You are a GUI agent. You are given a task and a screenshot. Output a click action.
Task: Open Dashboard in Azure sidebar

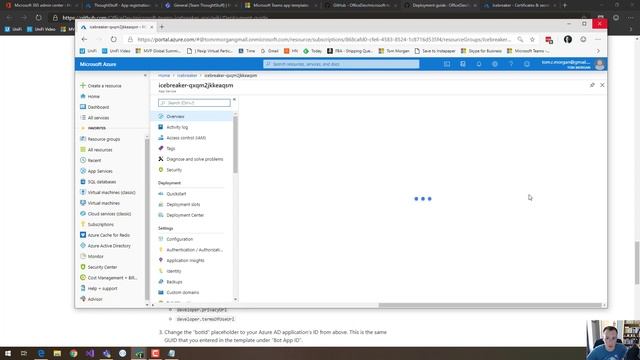click(x=95, y=107)
